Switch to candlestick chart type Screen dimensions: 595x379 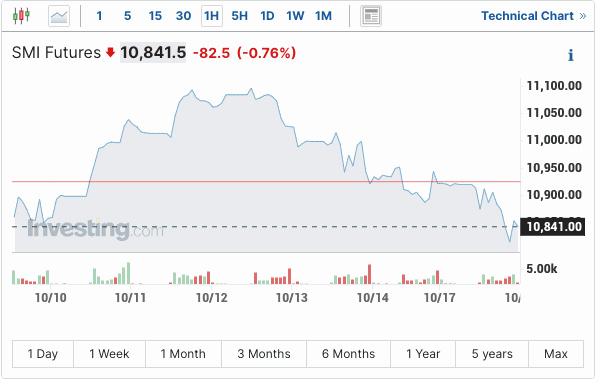click(21, 16)
